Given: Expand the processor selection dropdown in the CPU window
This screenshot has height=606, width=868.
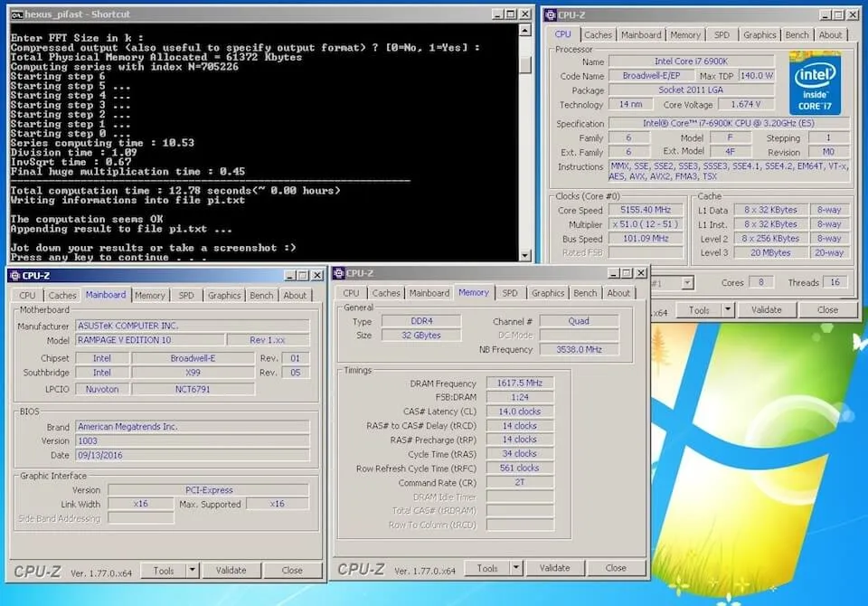Looking at the screenshot, I should [686, 283].
